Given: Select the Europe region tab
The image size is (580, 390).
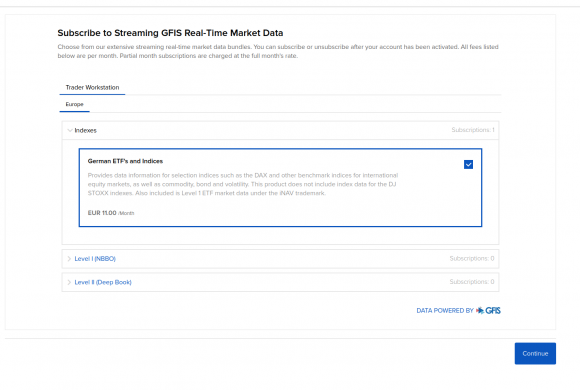Looking at the screenshot, I should [x=74, y=104].
